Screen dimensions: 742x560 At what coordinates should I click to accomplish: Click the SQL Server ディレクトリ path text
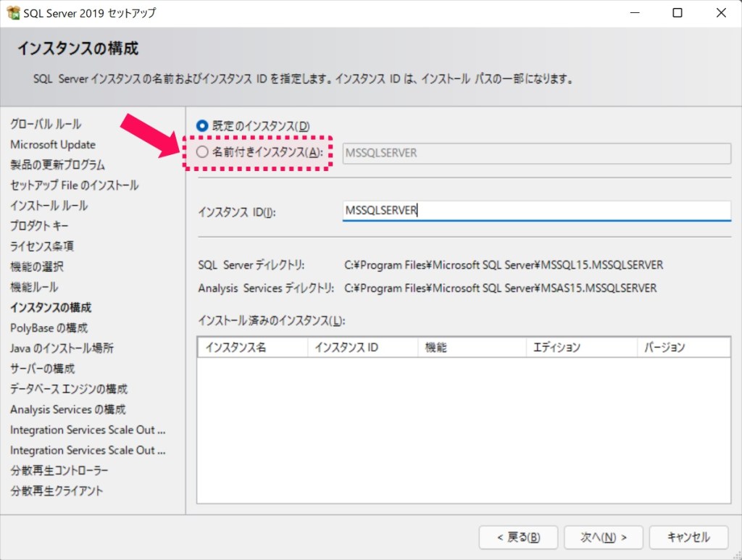point(504,265)
